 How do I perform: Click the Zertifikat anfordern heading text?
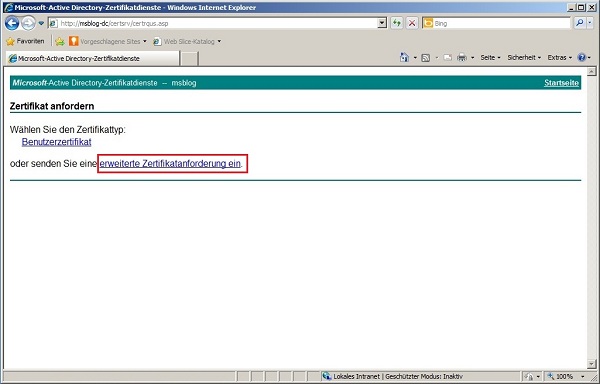[x=52, y=106]
